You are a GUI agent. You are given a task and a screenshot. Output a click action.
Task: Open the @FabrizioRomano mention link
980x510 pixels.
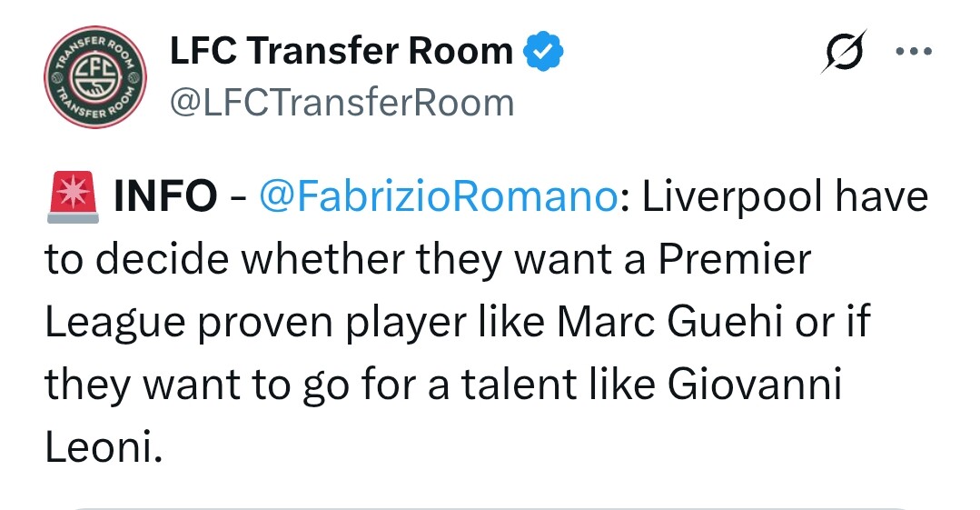tap(440, 197)
